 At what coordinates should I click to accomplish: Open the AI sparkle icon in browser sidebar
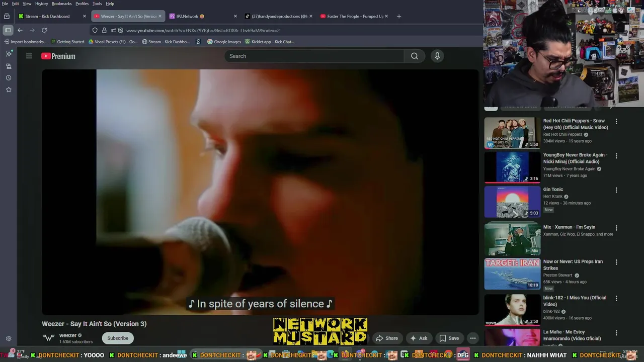pyautogui.click(x=9, y=53)
